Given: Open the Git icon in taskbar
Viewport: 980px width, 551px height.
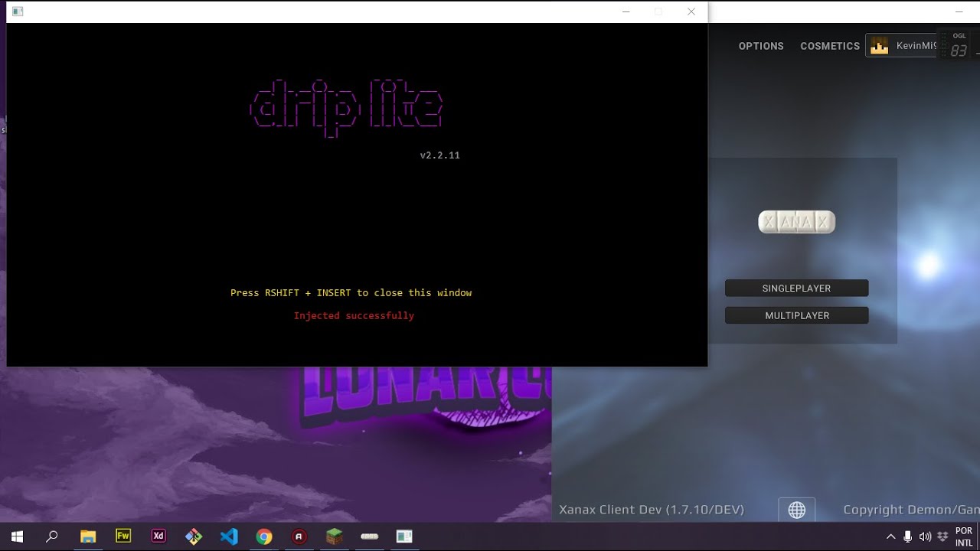Looking at the screenshot, I should tap(194, 536).
